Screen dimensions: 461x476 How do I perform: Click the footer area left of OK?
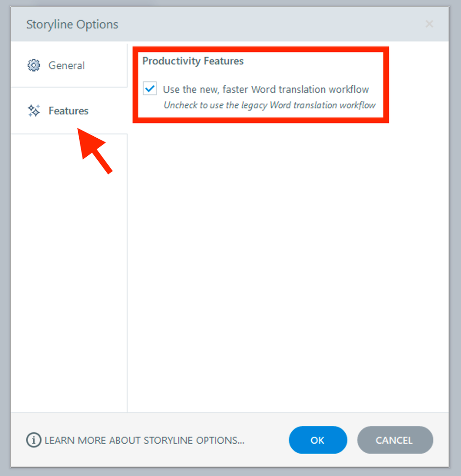[x=267, y=440]
